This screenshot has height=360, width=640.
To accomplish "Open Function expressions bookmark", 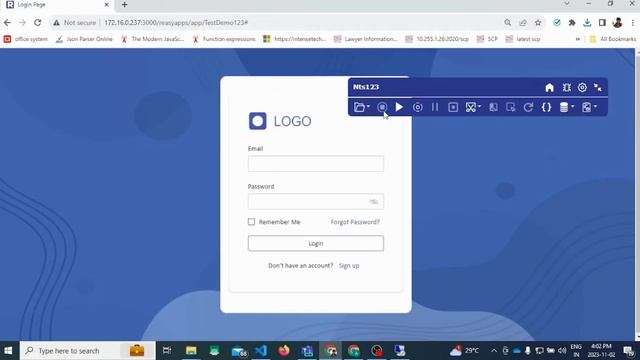I will pos(224,39).
